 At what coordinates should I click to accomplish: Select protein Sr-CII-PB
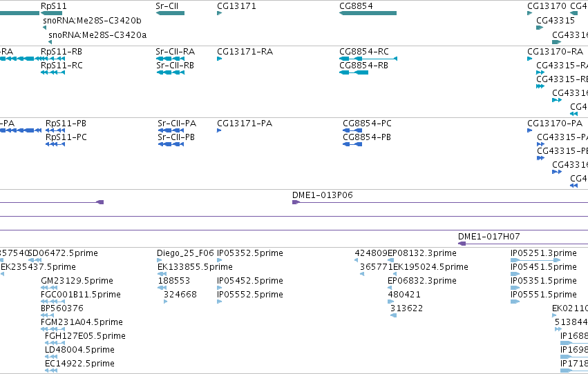pyautogui.click(x=176, y=137)
